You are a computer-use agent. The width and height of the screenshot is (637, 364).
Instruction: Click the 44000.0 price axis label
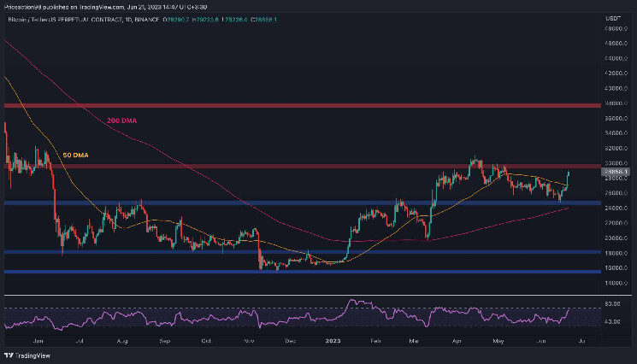[x=616, y=58]
